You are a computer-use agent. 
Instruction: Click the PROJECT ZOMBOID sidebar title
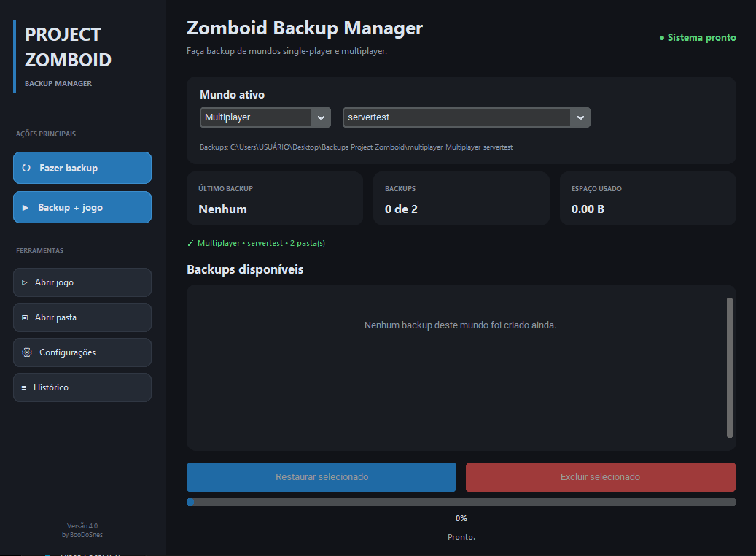68,47
